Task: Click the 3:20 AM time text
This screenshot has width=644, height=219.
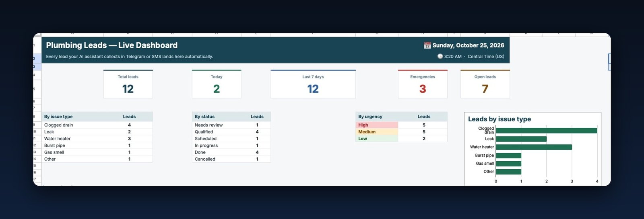Action: click(453, 57)
